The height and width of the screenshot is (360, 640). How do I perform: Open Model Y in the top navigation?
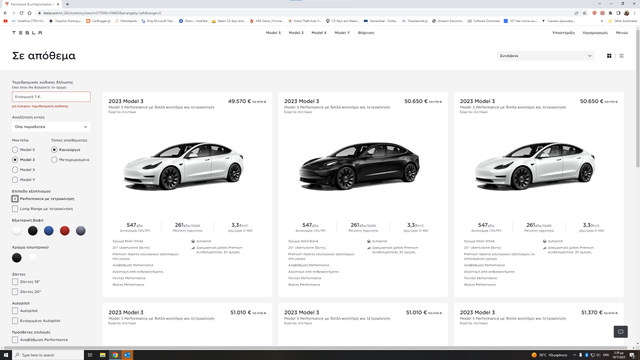click(x=342, y=33)
